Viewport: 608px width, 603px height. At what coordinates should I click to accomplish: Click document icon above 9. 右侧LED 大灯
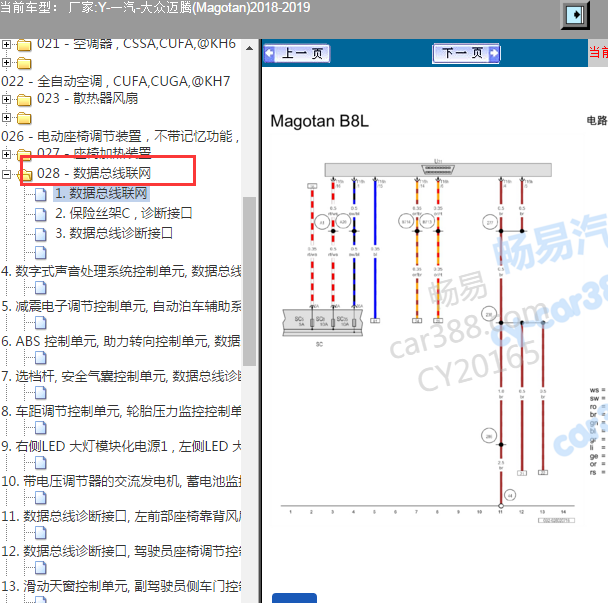point(41,427)
